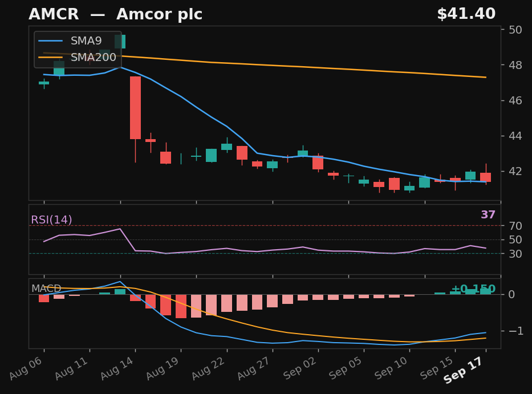The height and width of the screenshot is (394, 532).
Task: Select the Aug 06 date label
Action: pos(26,368)
